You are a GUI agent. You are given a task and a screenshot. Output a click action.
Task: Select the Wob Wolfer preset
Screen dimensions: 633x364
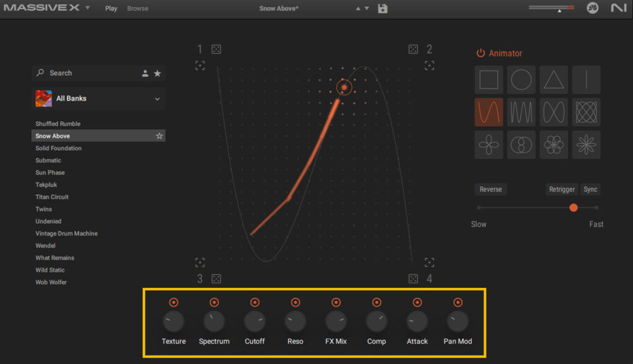point(51,282)
